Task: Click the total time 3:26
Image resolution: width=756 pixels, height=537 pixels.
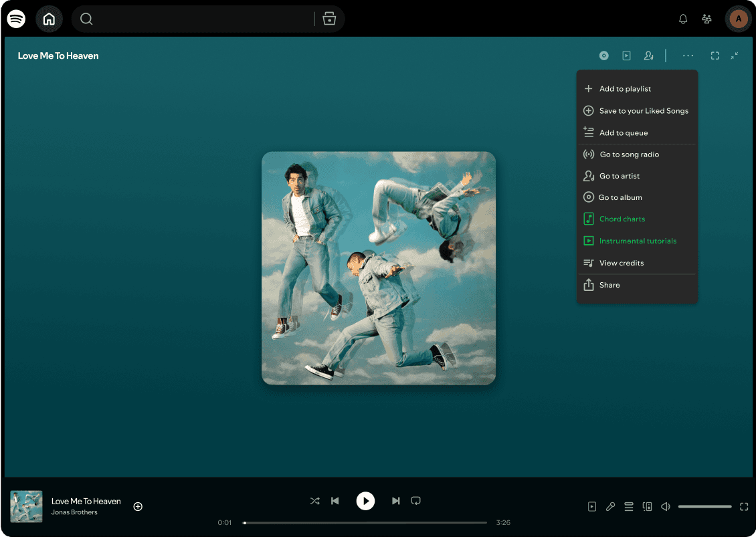Action: (x=503, y=522)
